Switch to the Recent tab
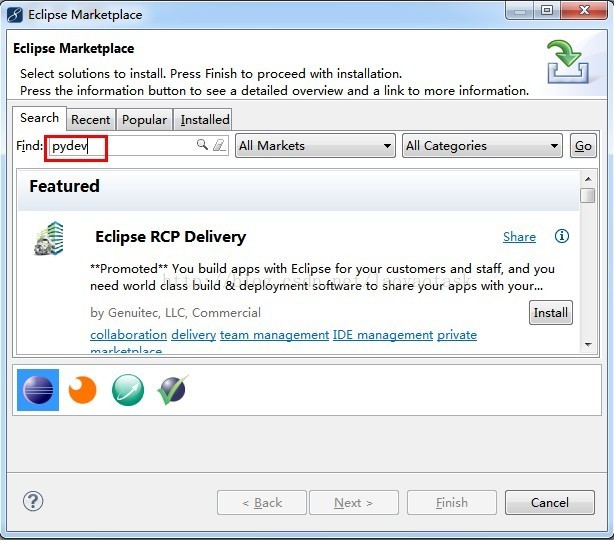Viewport: 614px width, 540px height. point(90,119)
